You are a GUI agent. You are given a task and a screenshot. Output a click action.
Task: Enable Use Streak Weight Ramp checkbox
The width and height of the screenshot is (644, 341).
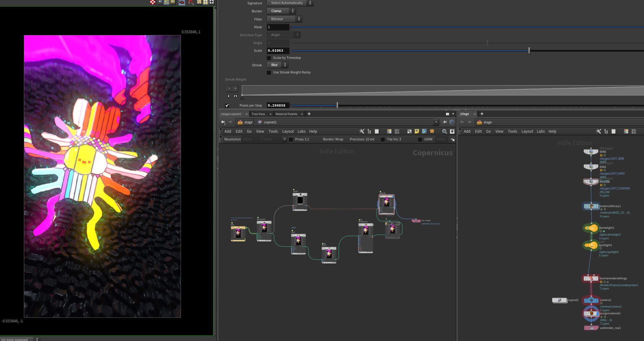pyautogui.click(x=269, y=73)
